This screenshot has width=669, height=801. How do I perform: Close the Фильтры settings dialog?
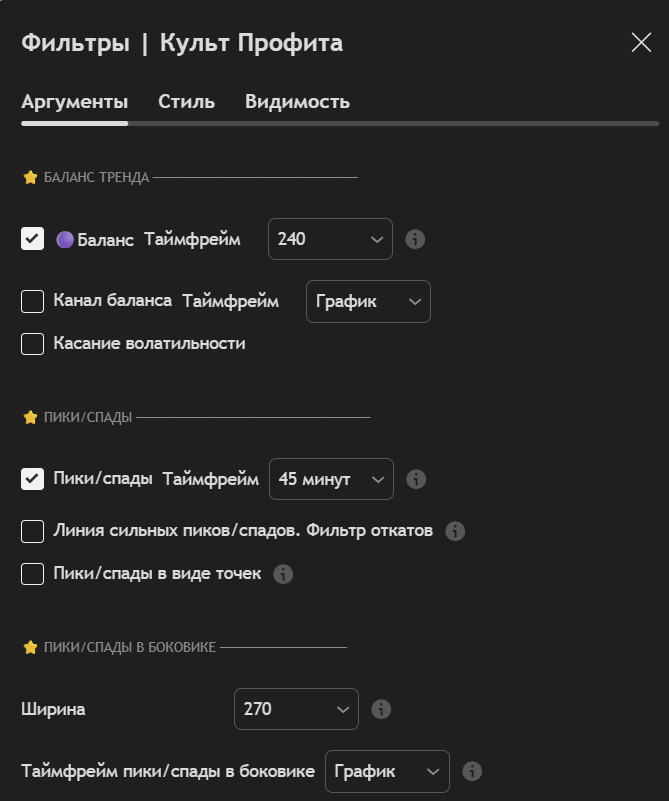pyautogui.click(x=641, y=42)
